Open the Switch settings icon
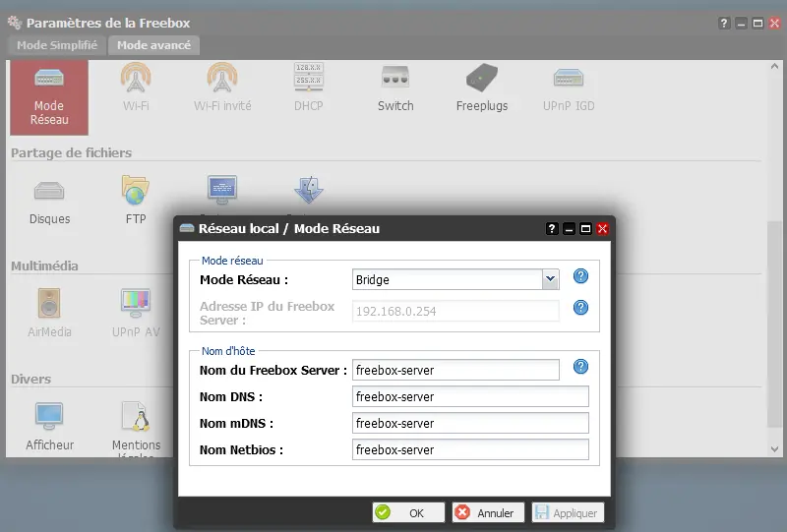The height and width of the screenshot is (532, 787). pyautogui.click(x=395, y=87)
